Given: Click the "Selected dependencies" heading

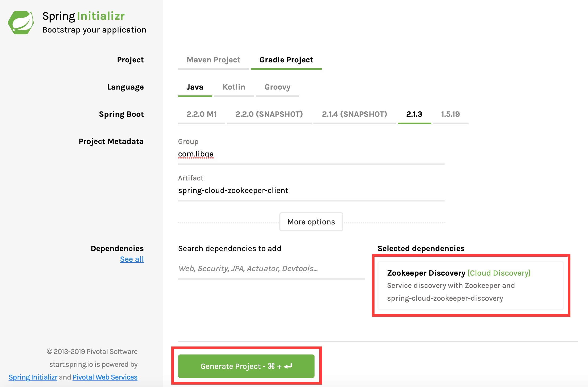Looking at the screenshot, I should (x=421, y=249).
